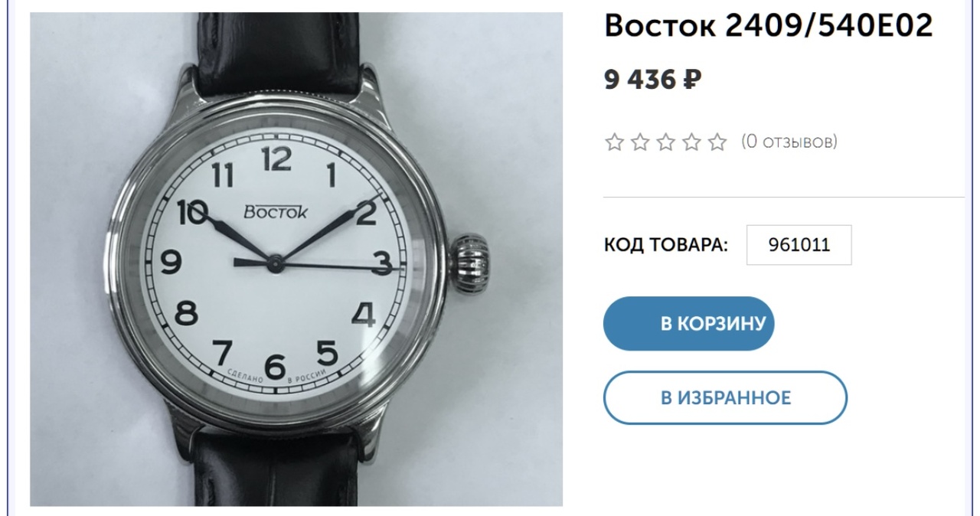Click the second rating star
The image size is (980, 516).
[x=640, y=142]
